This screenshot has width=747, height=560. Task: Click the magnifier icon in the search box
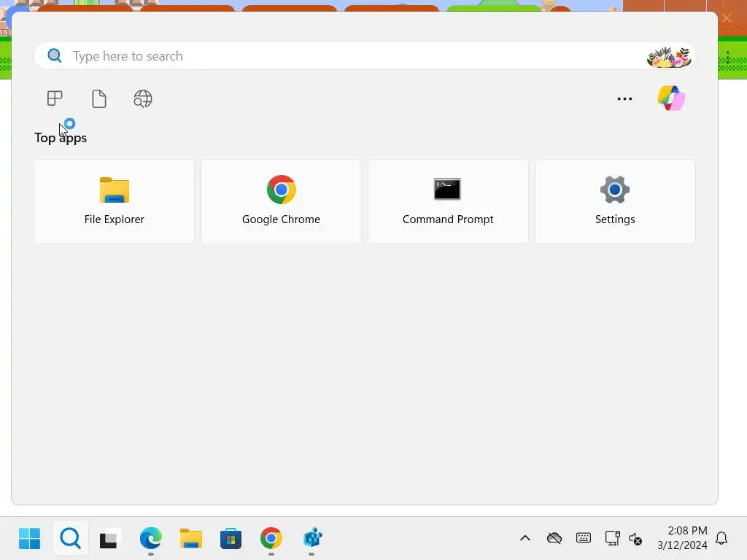pos(54,55)
